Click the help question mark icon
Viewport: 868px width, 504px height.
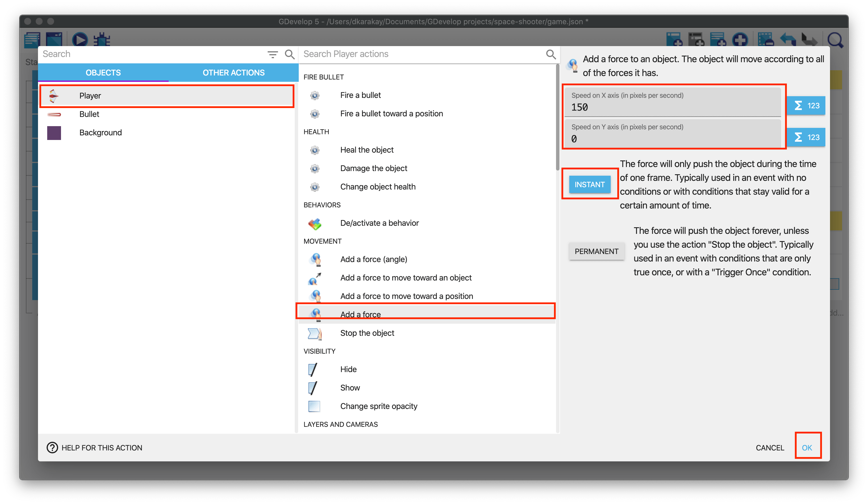coord(52,448)
